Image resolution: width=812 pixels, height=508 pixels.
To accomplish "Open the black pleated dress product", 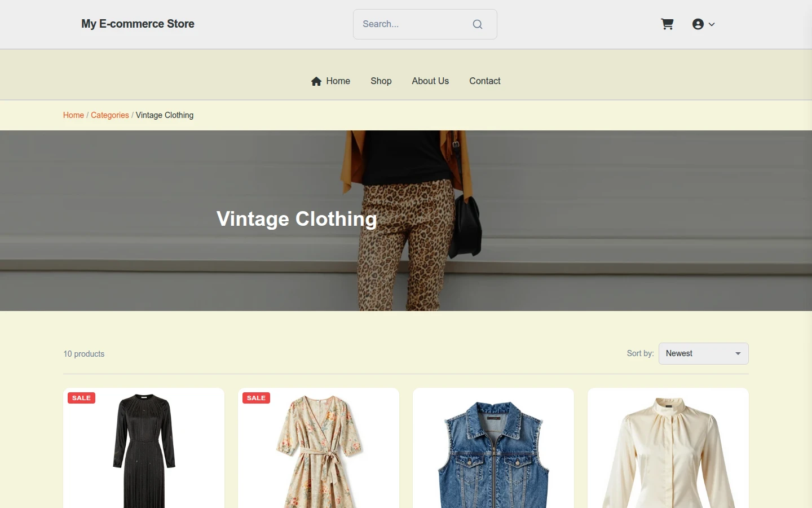I will tap(144, 448).
